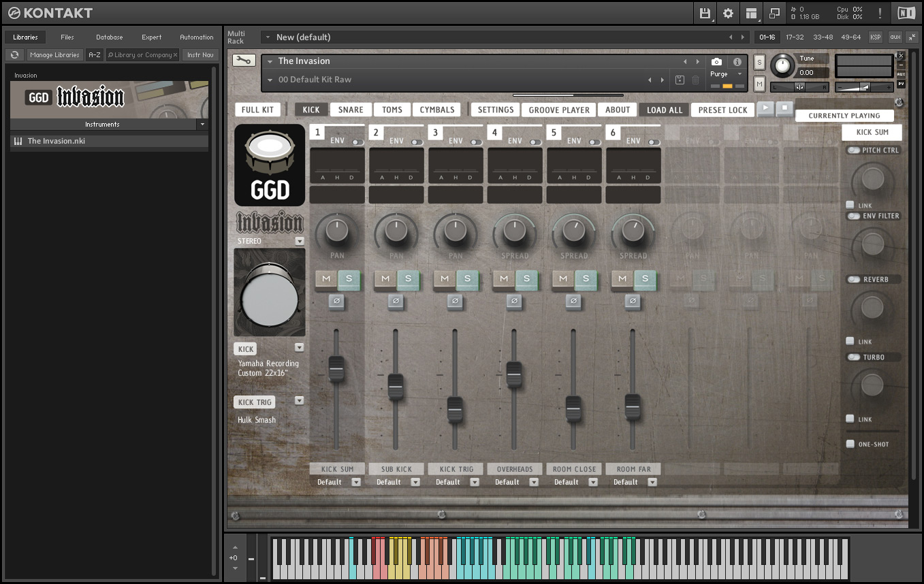924x584 pixels.
Task: Click the Manage Libraries button
Action: coord(55,55)
